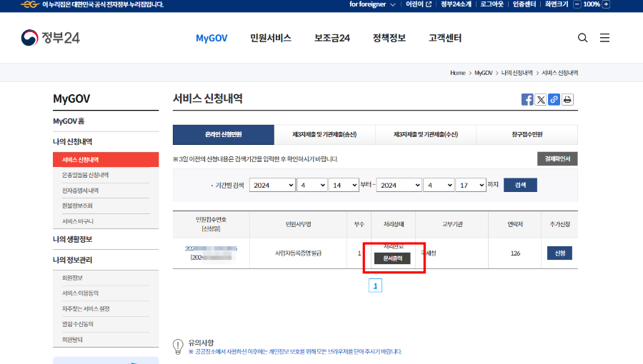Expand the for foreigner dropdown
This screenshot has height=364, width=643.
coord(372,4)
